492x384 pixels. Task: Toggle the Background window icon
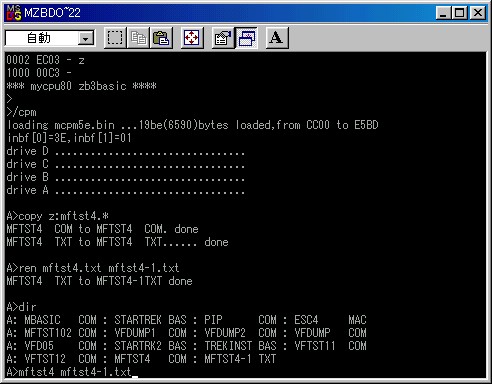pyautogui.click(x=246, y=38)
